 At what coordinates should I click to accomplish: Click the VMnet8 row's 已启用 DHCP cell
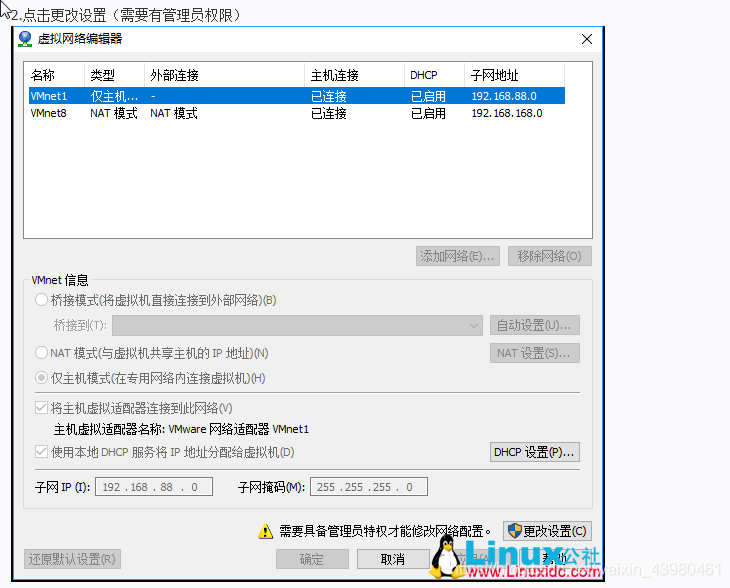click(428, 113)
